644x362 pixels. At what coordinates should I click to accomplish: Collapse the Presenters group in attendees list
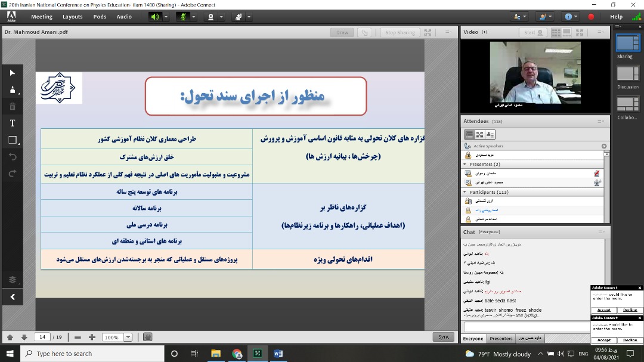[x=465, y=164]
